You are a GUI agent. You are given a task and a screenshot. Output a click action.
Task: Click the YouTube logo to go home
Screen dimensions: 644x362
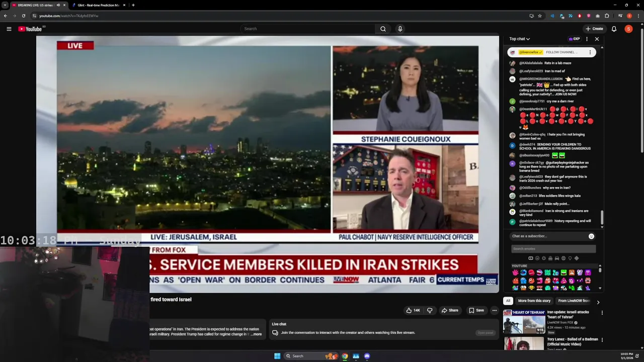point(30,29)
